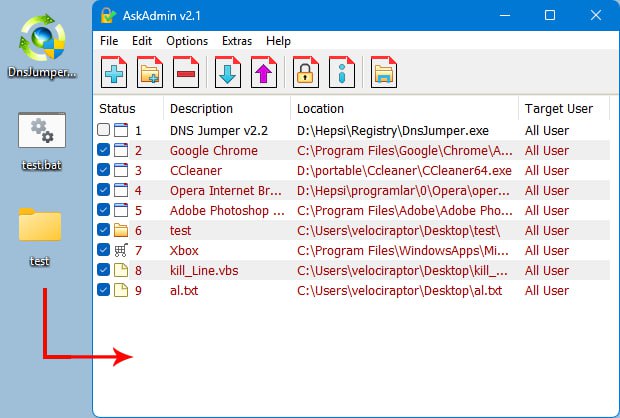Click the window icon in the DNS Jumper row

[x=121, y=130]
